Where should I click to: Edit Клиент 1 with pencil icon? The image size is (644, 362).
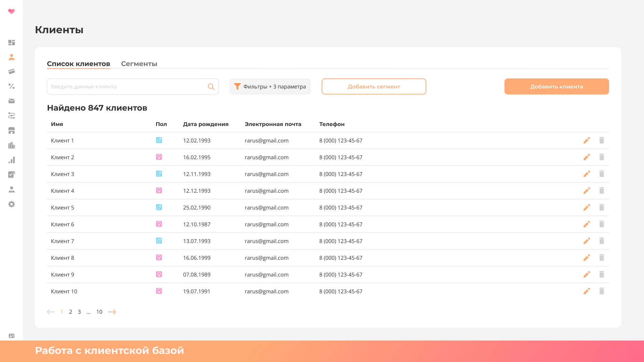pyautogui.click(x=587, y=140)
